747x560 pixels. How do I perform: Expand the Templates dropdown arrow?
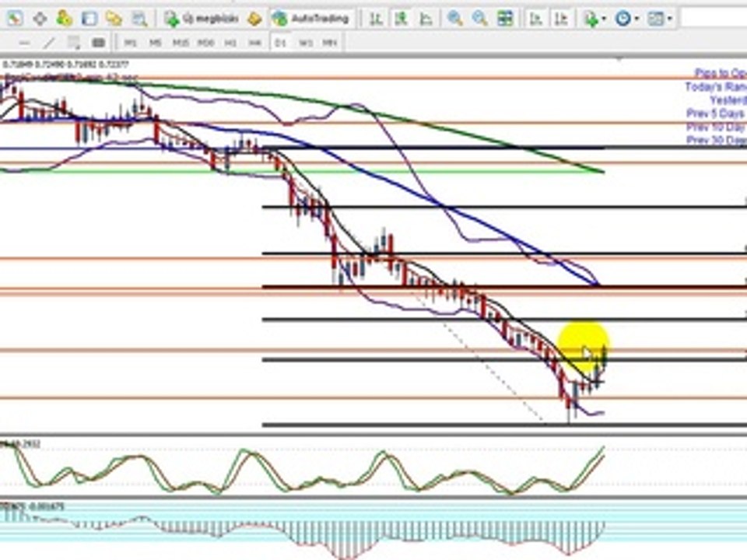click(x=670, y=19)
